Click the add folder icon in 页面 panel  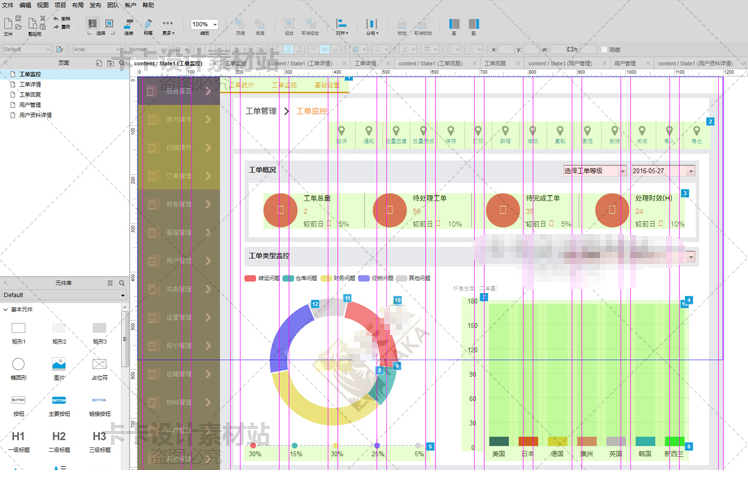pos(110,63)
